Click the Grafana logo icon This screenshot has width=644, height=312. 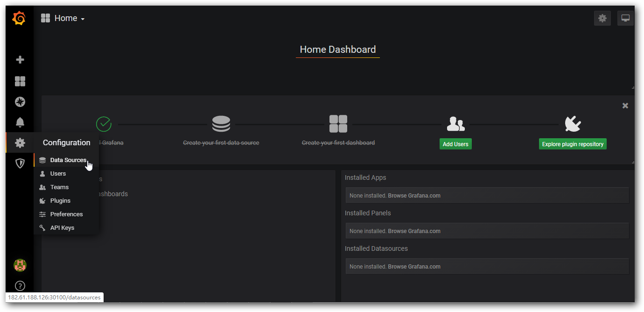[x=19, y=19]
